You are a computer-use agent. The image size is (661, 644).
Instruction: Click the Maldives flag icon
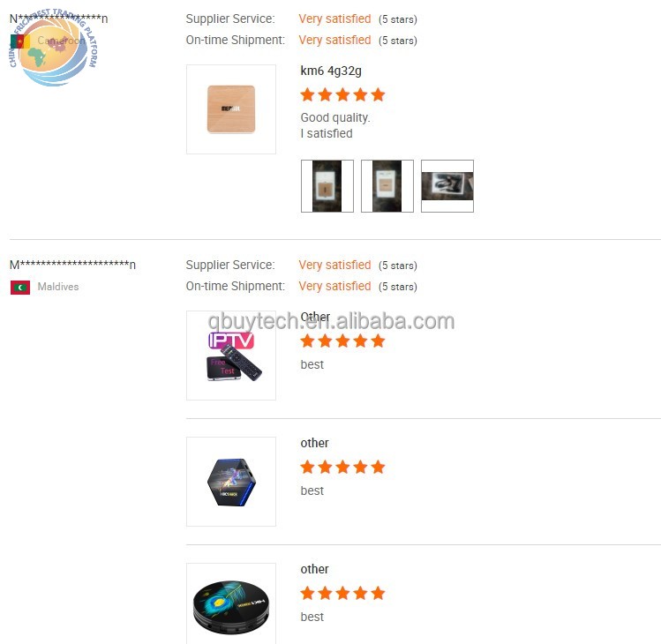tap(20, 288)
